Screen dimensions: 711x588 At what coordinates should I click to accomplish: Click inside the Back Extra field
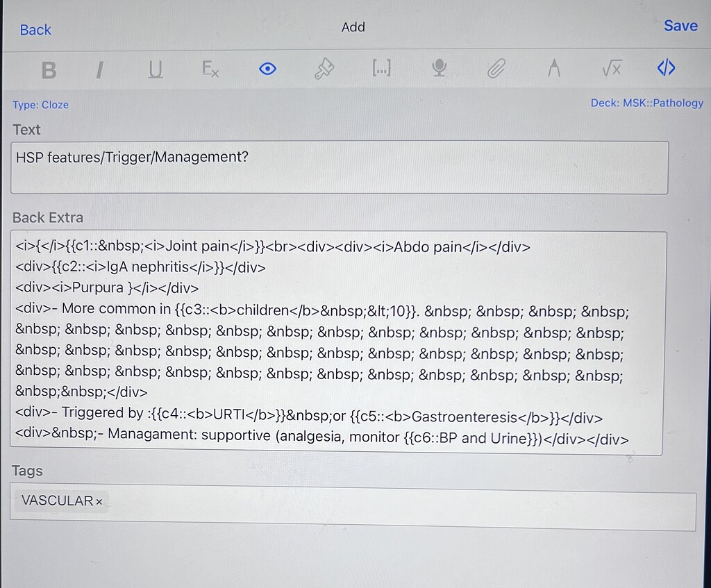click(340, 340)
